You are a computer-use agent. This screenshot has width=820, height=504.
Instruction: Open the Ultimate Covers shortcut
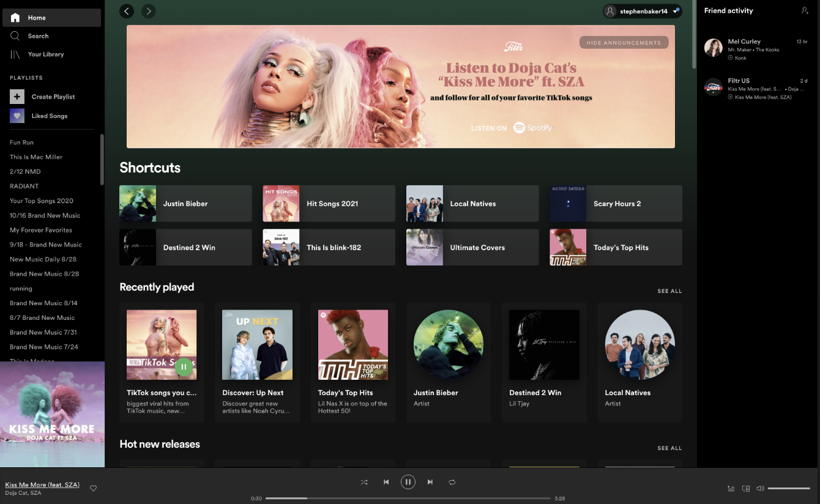(472, 247)
